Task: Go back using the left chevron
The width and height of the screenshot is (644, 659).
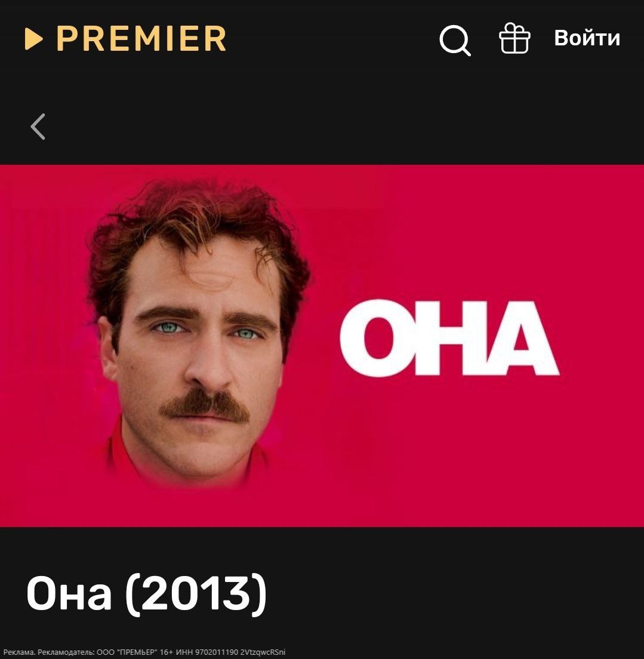Action: 38,127
